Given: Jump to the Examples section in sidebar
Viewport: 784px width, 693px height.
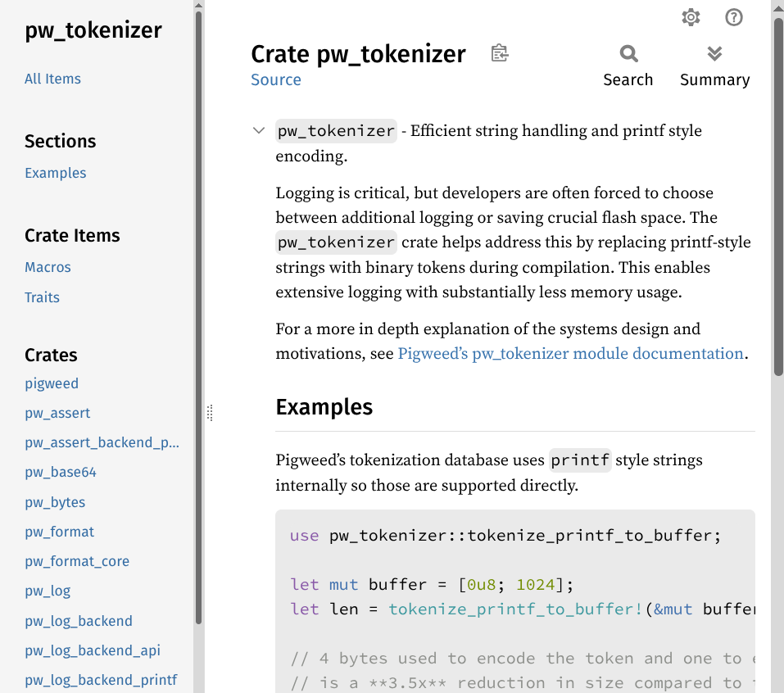Looking at the screenshot, I should coord(56,173).
